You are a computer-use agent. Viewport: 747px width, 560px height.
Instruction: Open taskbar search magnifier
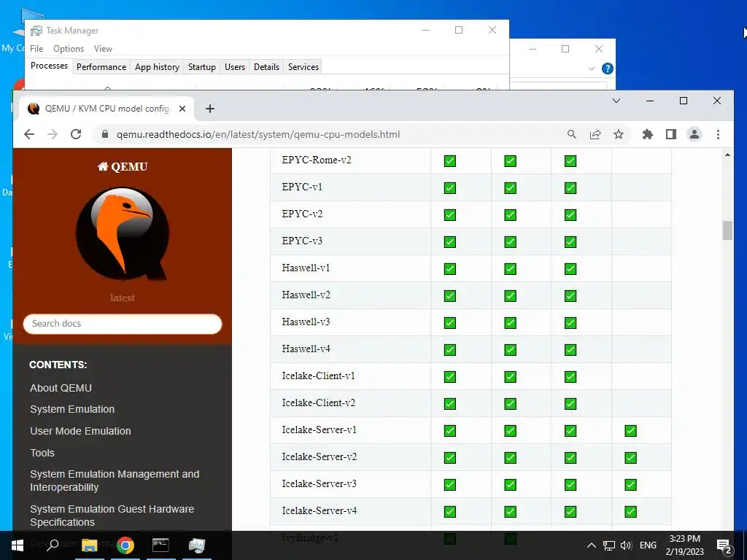53,545
